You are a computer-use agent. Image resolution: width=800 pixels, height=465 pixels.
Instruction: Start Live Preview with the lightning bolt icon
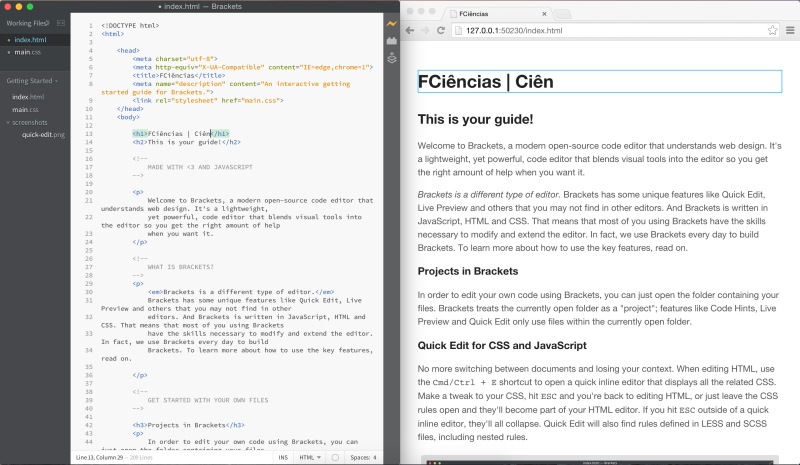point(391,23)
